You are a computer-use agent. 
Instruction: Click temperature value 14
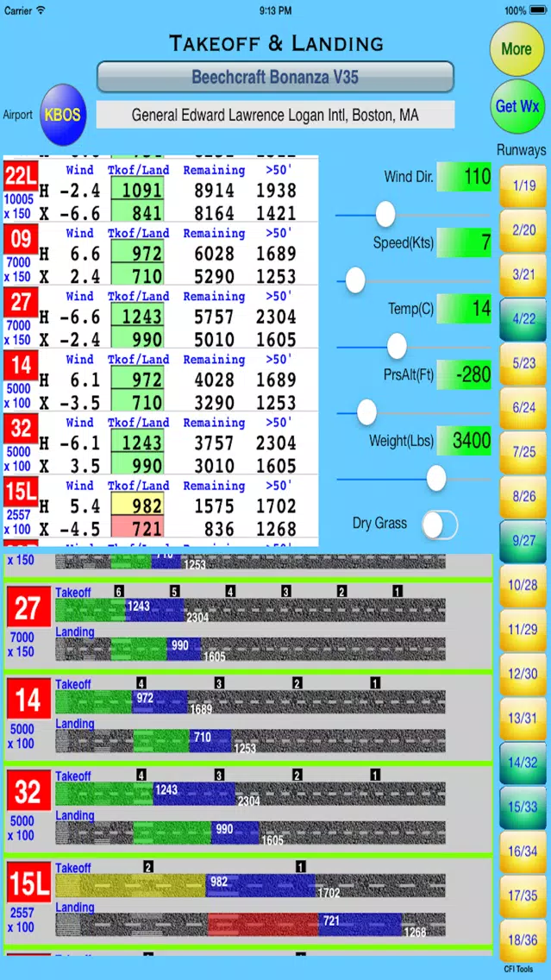[x=464, y=309]
